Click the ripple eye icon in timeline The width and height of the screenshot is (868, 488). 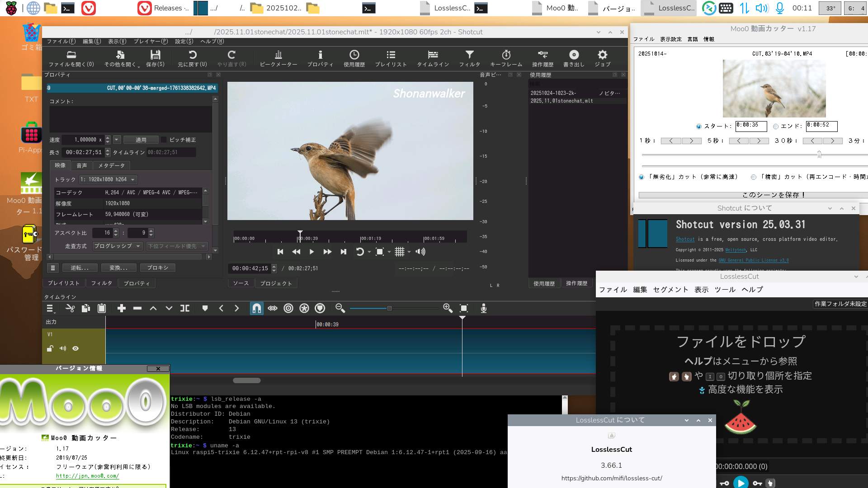[x=272, y=308]
